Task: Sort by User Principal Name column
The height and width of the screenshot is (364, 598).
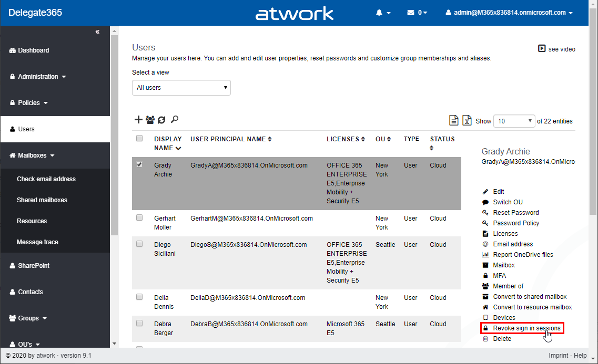Action: click(231, 139)
